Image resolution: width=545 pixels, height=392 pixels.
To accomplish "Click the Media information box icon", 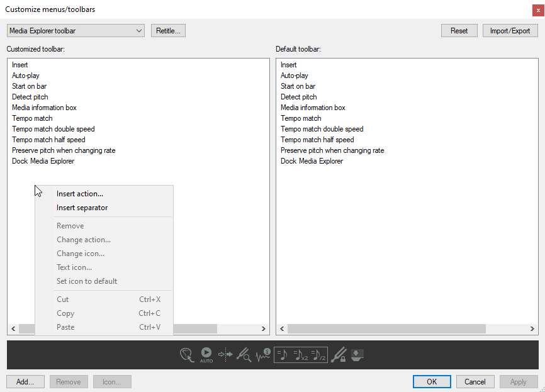I will pos(263,356).
